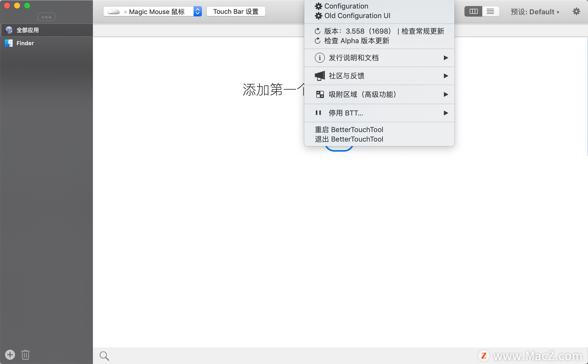Expand the 社区与反馈 submenu arrow
Image resolution: width=588 pixels, height=364 pixels.
(x=445, y=76)
